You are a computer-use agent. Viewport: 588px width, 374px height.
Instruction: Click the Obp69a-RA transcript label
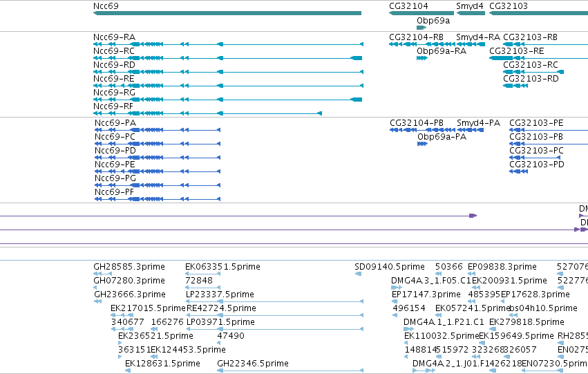tap(442, 51)
